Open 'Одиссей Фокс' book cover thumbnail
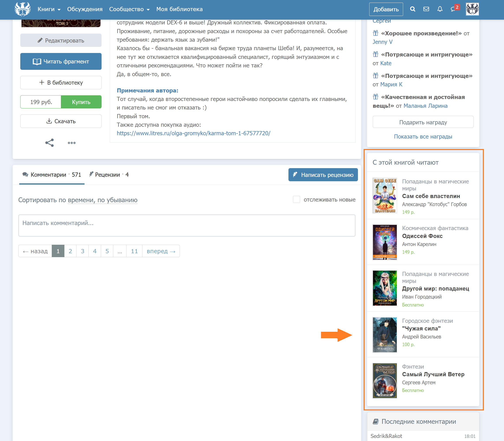The height and width of the screenshot is (441, 504). (385, 242)
